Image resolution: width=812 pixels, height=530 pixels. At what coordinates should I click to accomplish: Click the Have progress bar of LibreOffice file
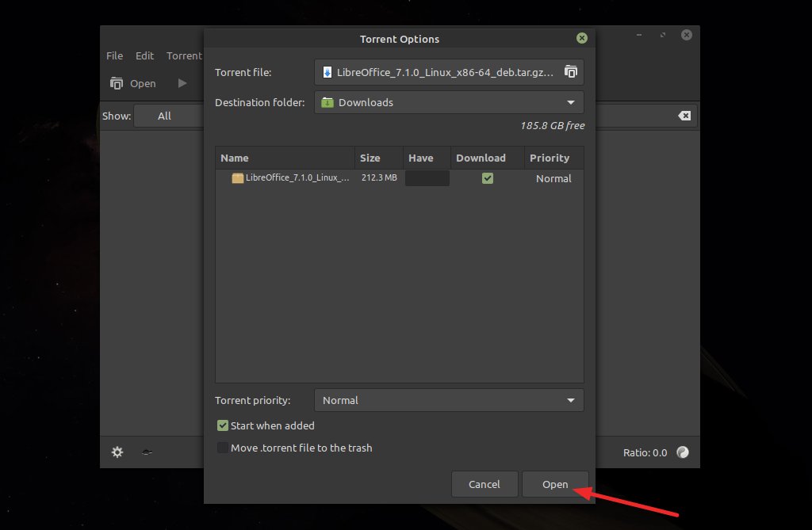(x=427, y=178)
